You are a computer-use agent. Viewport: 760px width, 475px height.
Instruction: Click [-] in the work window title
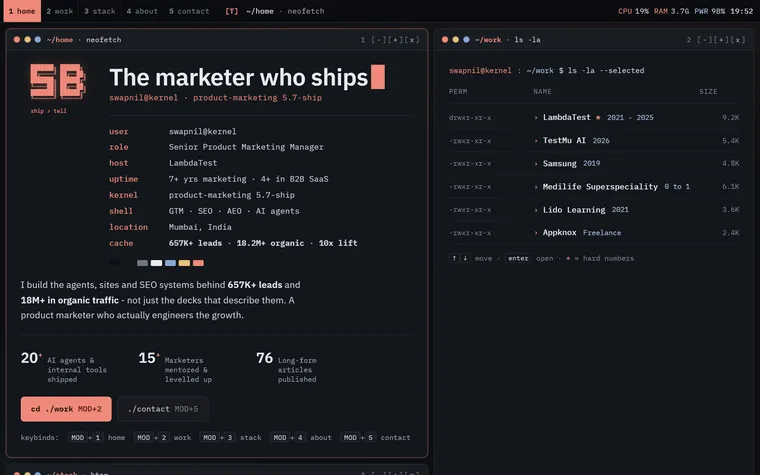[704, 40]
